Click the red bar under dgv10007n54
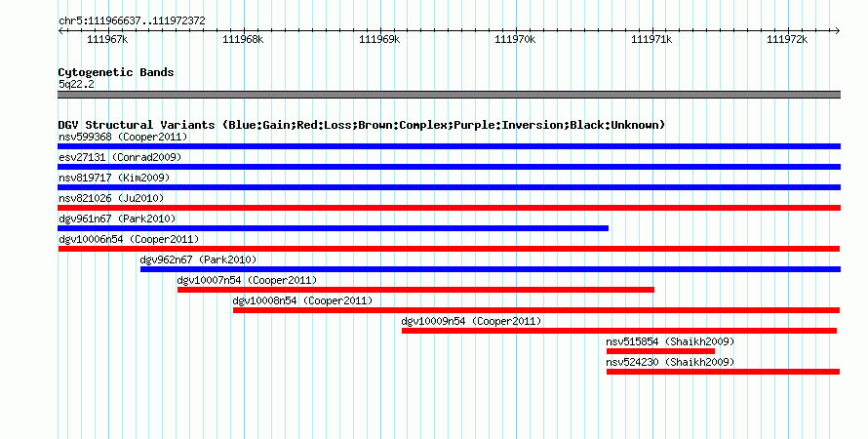The width and height of the screenshot is (868, 439). [415, 290]
